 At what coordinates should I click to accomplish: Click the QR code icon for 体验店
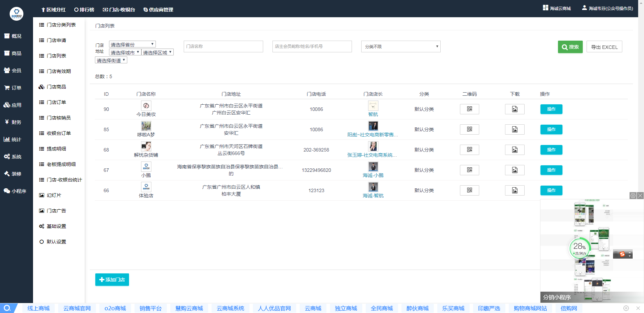(x=469, y=190)
